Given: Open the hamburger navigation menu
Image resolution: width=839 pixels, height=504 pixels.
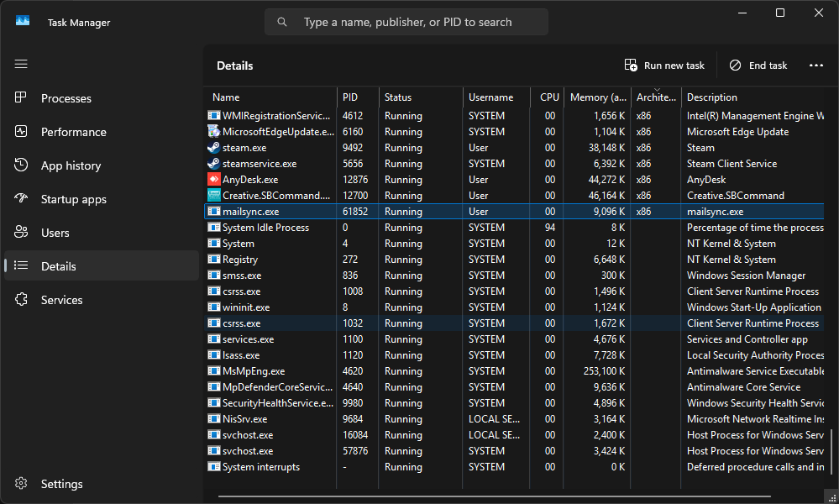Looking at the screenshot, I should [21, 64].
